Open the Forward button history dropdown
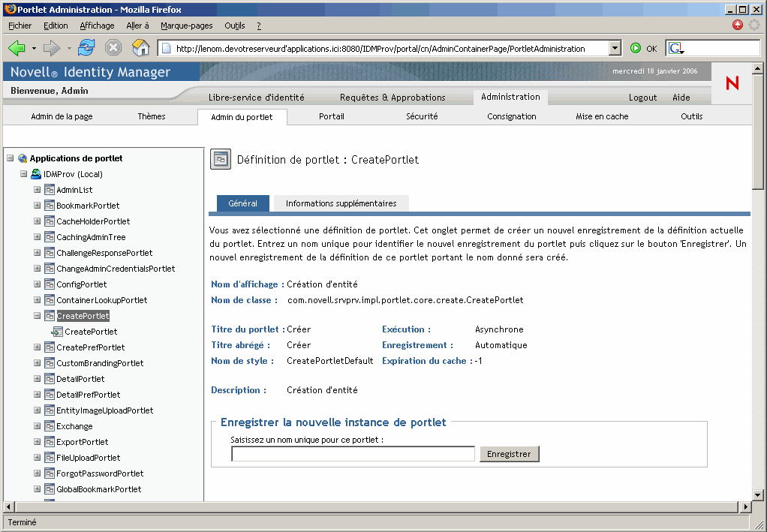Image resolution: width=767 pixels, height=532 pixels. point(69,48)
